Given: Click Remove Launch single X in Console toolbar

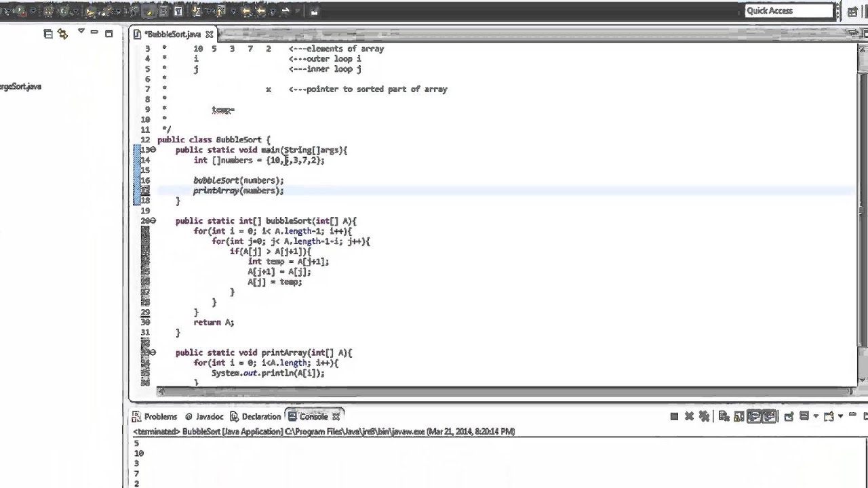Looking at the screenshot, I should pos(689,416).
